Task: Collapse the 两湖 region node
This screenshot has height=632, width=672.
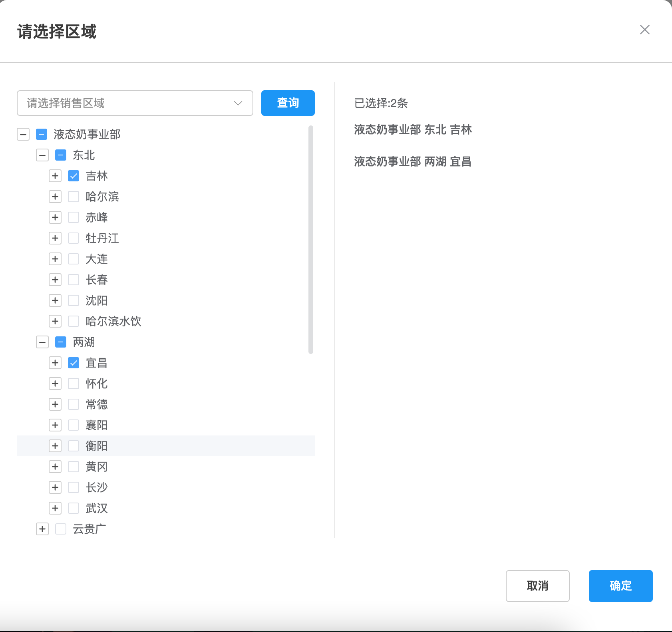Action: 42,342
